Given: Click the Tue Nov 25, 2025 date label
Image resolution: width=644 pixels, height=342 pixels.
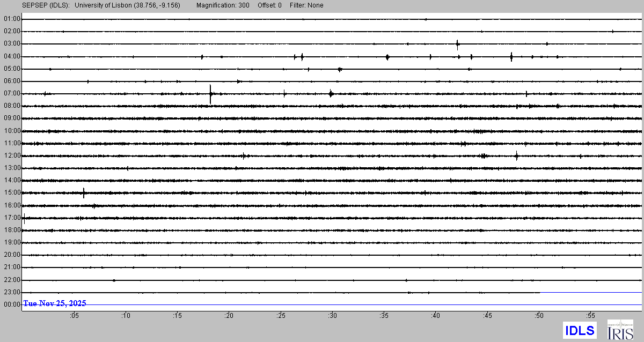Looking at the screenshot, I should pos(55,303).
